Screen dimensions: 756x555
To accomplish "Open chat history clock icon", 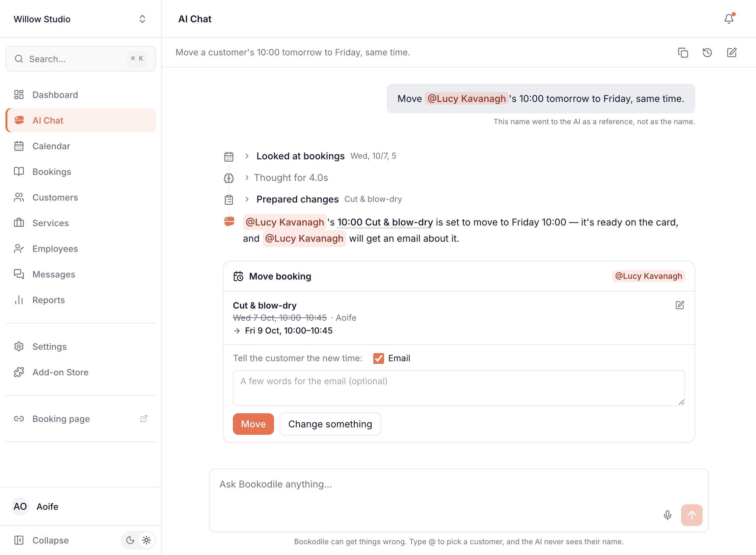I will tap(707, 53).
